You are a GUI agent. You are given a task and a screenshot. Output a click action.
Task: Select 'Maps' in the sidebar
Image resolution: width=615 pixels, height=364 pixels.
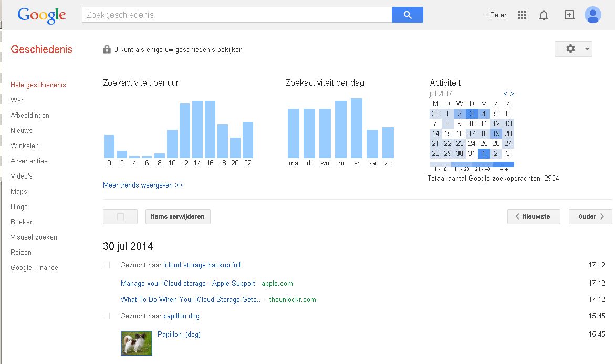(x=19, y=191)
